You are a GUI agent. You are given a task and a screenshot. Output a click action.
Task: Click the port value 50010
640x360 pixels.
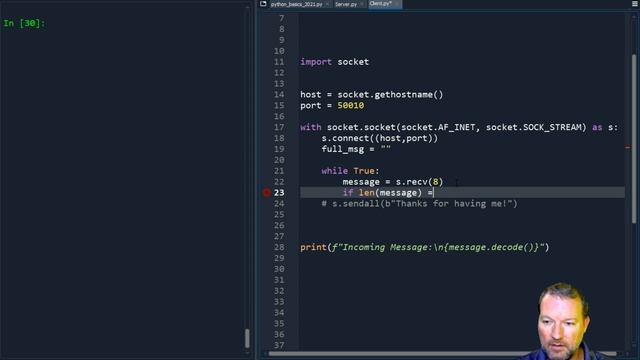coord(350,106)
